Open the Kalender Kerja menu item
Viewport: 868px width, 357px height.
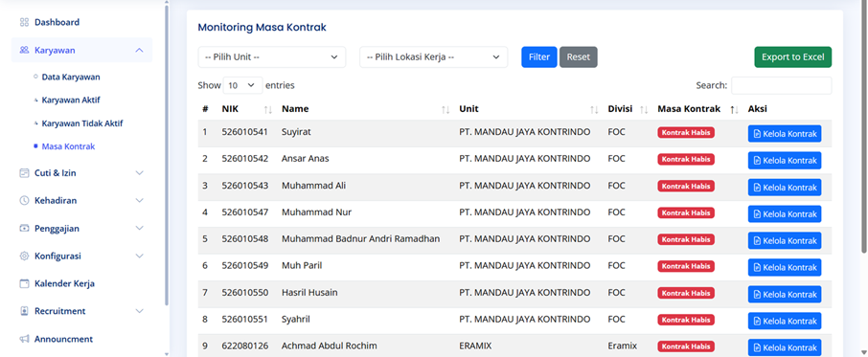[65, 283]
